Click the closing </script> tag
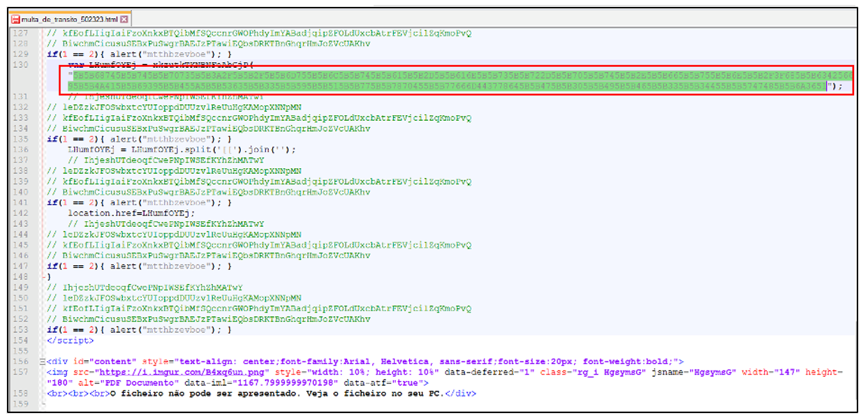 (x=70, y=340)
